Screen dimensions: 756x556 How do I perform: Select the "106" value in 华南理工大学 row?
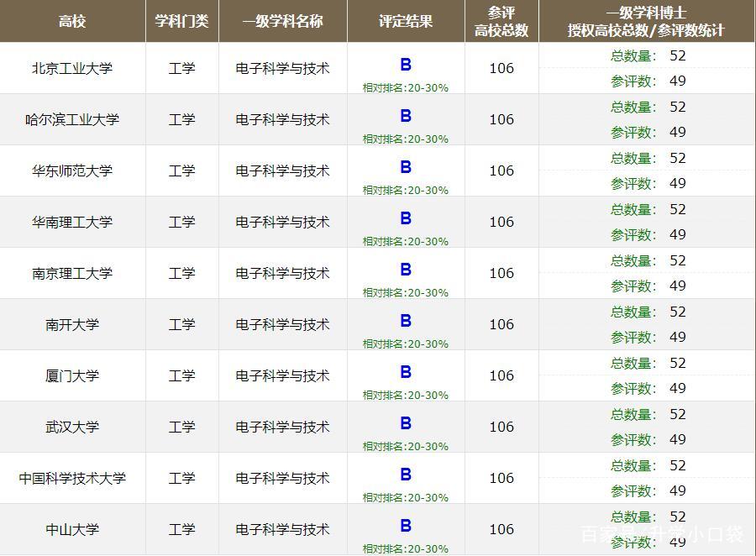click(x=501, y=222)
